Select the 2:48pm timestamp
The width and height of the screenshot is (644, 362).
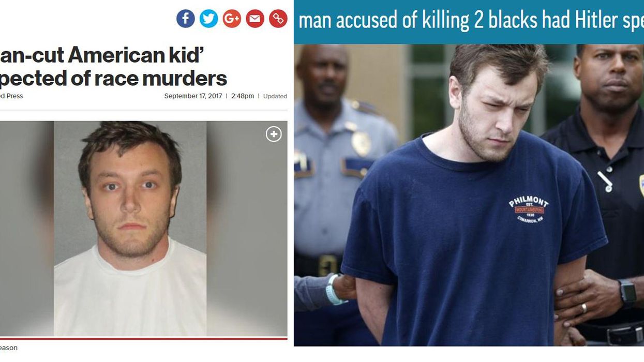pos(243,96)
